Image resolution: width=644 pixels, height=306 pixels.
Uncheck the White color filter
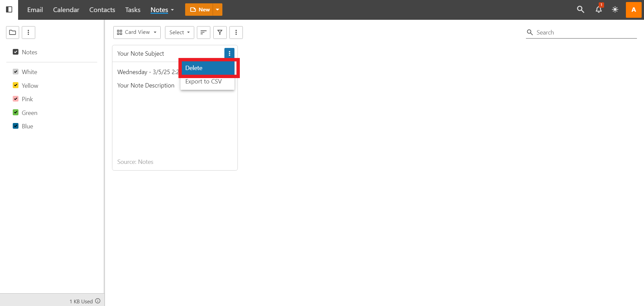[x=15, y=72]
